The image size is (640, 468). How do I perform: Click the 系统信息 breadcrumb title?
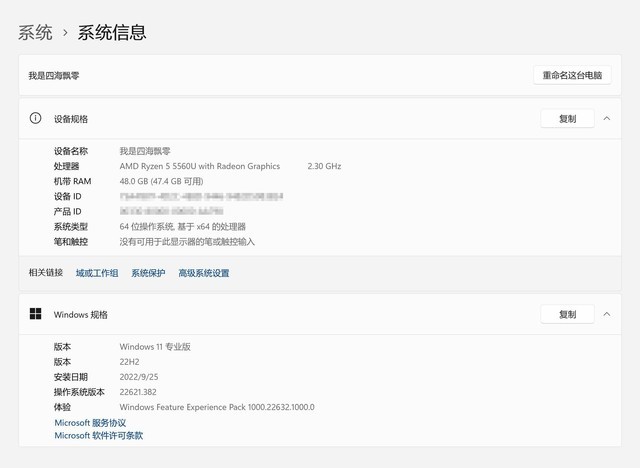[x=112, y=32]
